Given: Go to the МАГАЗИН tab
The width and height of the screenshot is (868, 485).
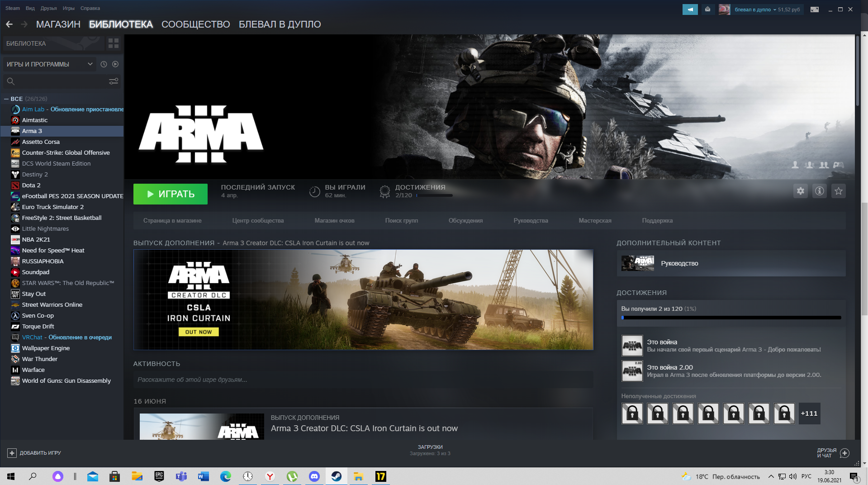Looking at the screenshot, I should [58, 24].
